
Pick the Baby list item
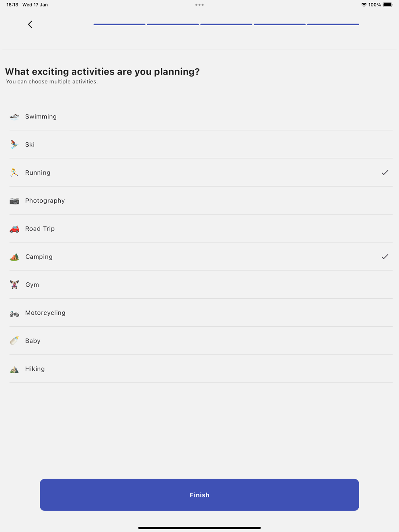(33, 341)
